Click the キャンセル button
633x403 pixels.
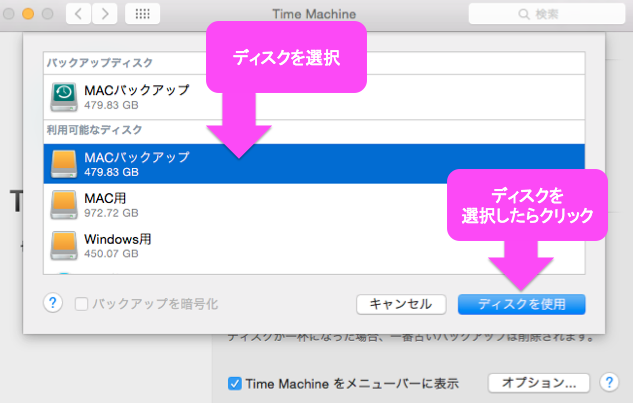401,304
